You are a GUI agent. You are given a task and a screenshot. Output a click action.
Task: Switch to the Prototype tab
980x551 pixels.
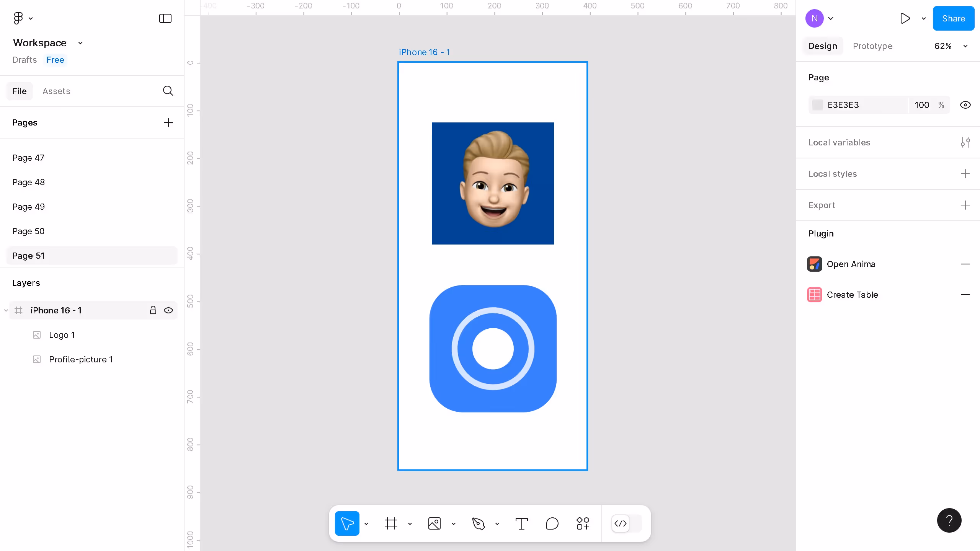coord(873,46)
